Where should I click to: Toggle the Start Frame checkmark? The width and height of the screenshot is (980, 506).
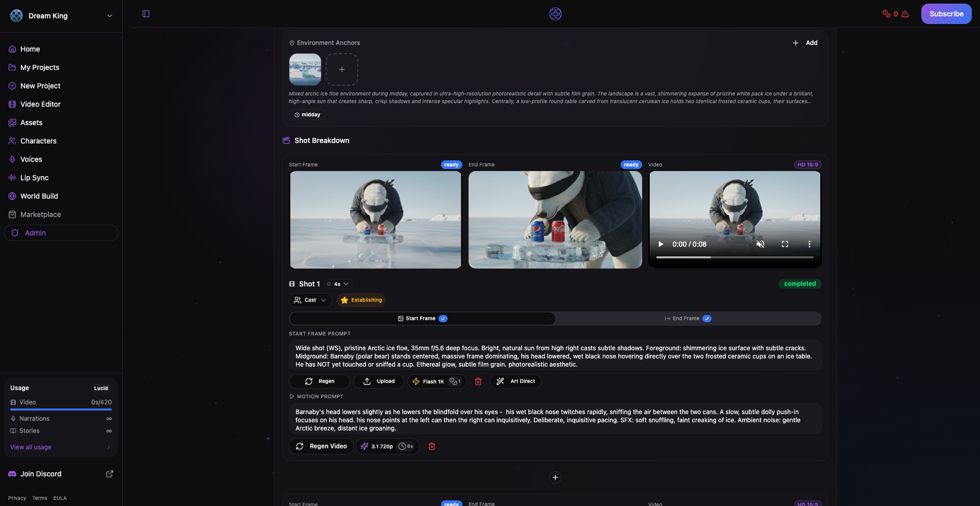click(x=443, y=318)
